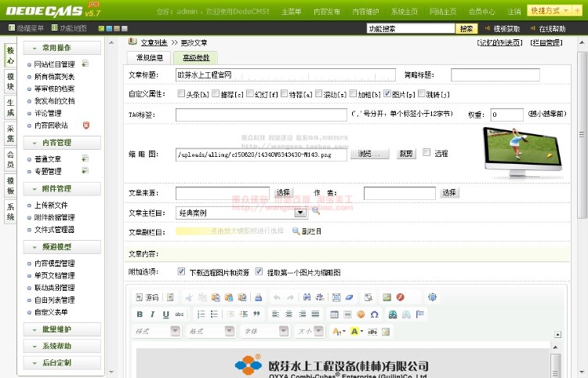Screen dimensions: 588x378
Task: Click the print icon in the editor
Action: (x=259, y=297)
